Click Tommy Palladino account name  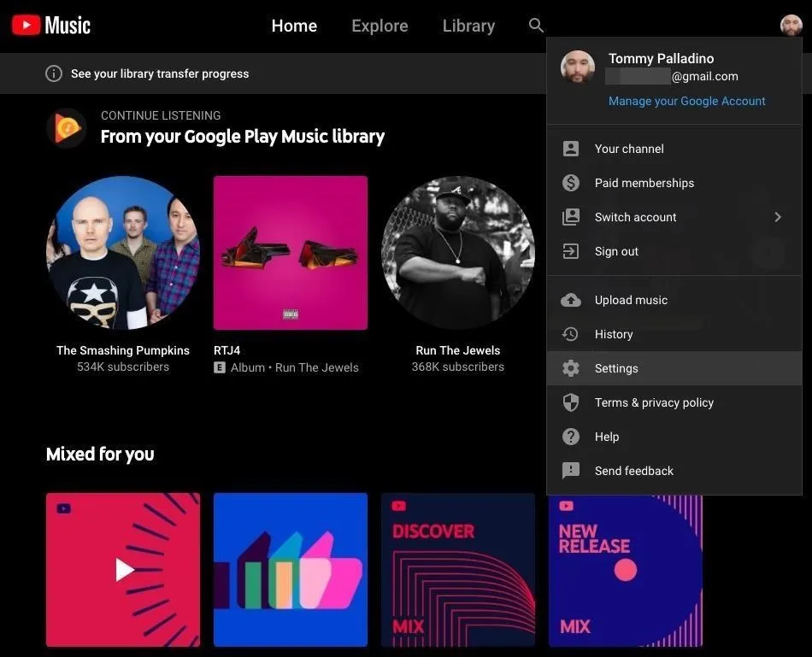[661, 58]
